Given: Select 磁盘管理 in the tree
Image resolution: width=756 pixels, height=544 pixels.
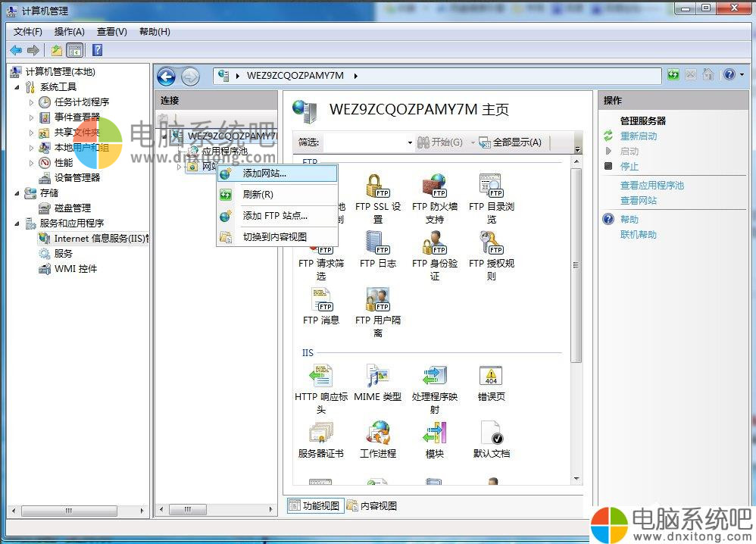Looking at the screenshot, I should (x=72, y=208).
